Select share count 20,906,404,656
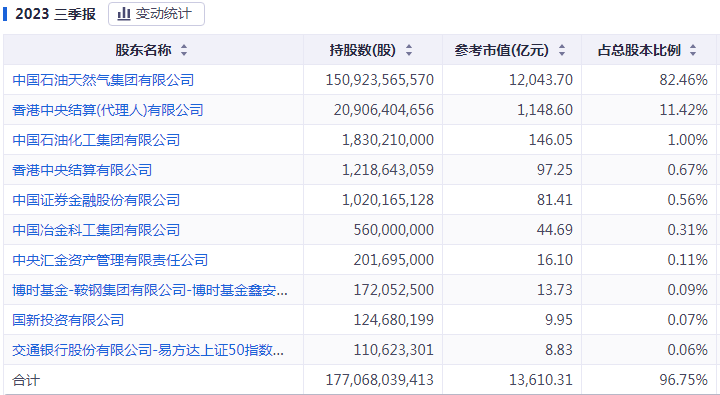This screenshot has width=720, height=395. click(x=384, y=110)
